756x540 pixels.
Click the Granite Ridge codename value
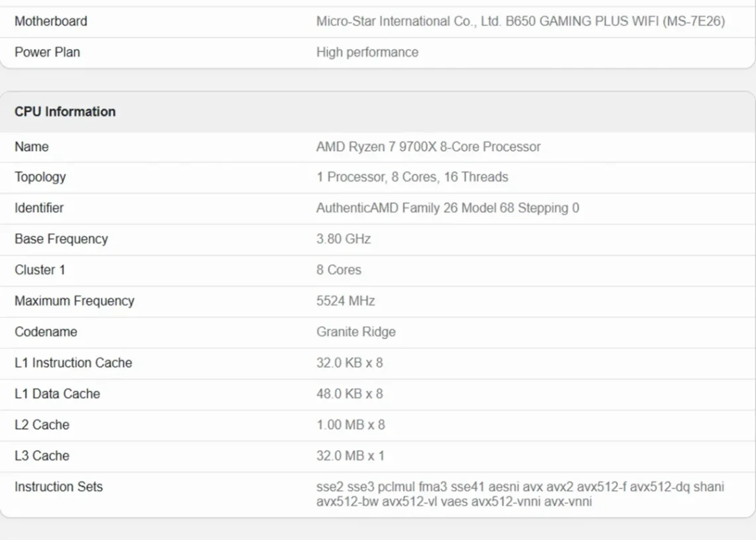click(x=356, y=332)
